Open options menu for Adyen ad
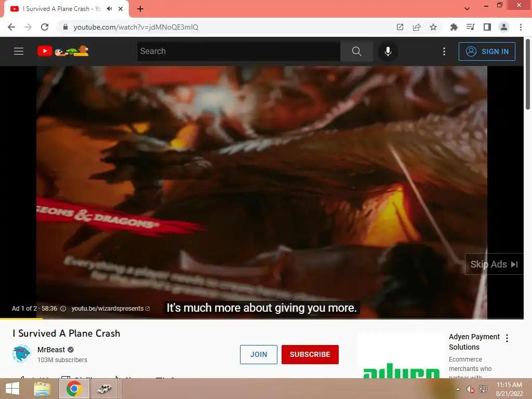The width and height of the screenshot is (532, 399). (507, 338)
